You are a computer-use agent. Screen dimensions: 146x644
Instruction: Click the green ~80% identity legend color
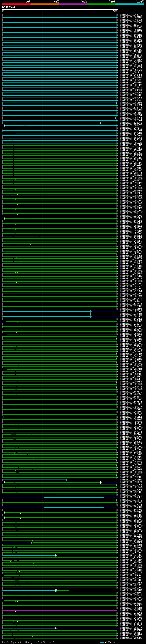(x=101, y=4)
